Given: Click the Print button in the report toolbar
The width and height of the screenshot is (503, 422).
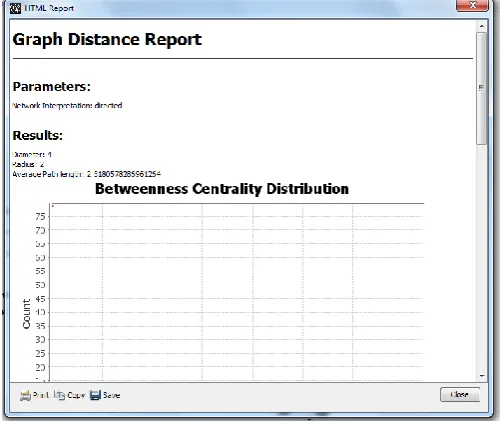Looking at the screenshot, I should [34, 395].
